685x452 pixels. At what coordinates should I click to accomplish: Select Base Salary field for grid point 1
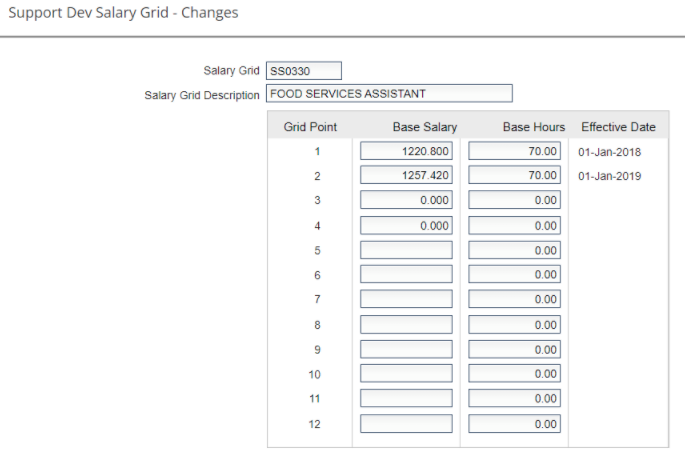[x=406, y=152]
